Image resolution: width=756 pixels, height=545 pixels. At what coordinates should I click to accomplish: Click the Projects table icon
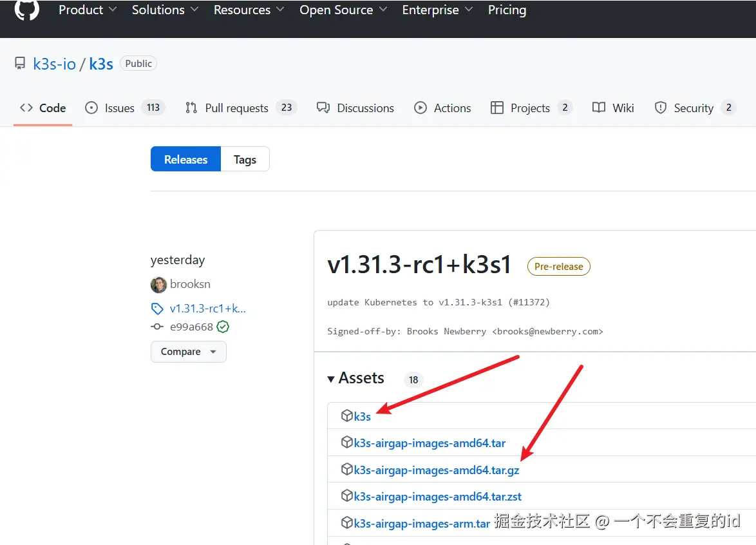pyautogui.click(x=496, y=108)
